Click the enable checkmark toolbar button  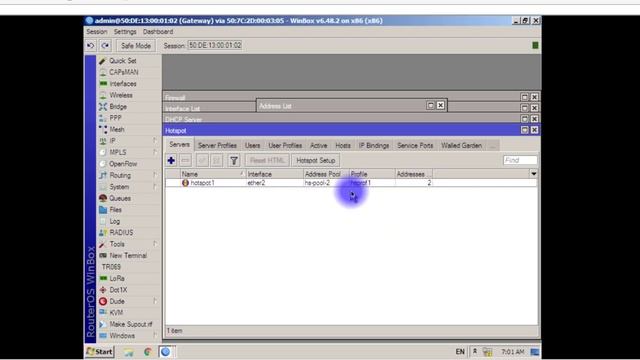click(202, 160)
